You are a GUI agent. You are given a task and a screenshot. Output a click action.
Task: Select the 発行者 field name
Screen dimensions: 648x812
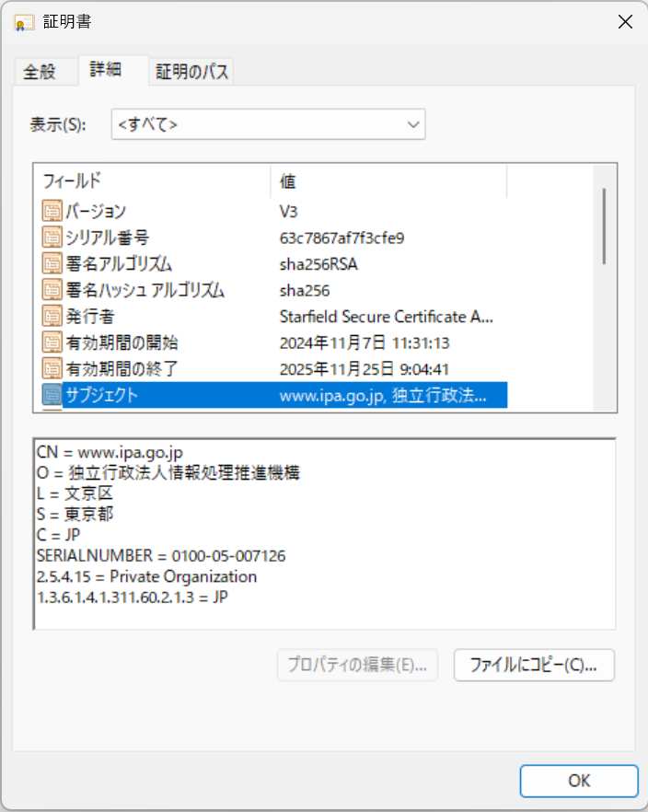pos(90,317)
